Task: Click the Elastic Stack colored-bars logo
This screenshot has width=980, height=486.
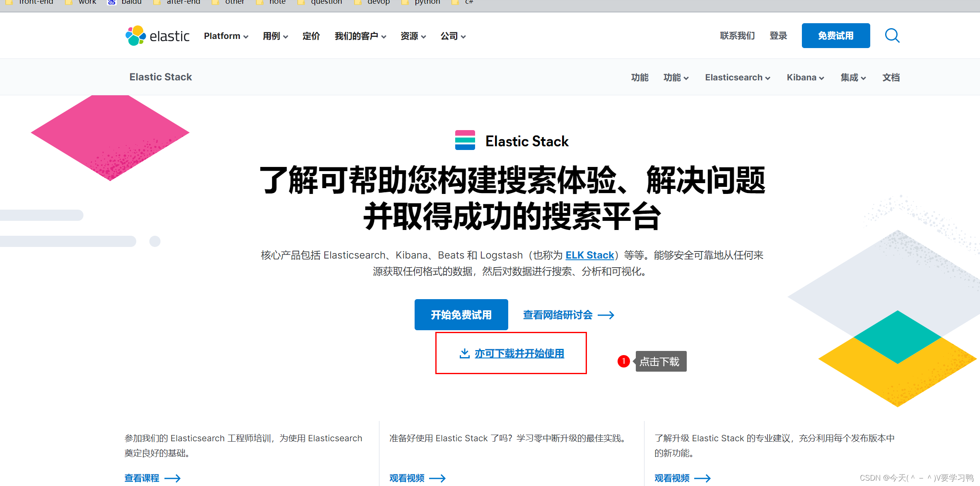Action: (464, 140)
